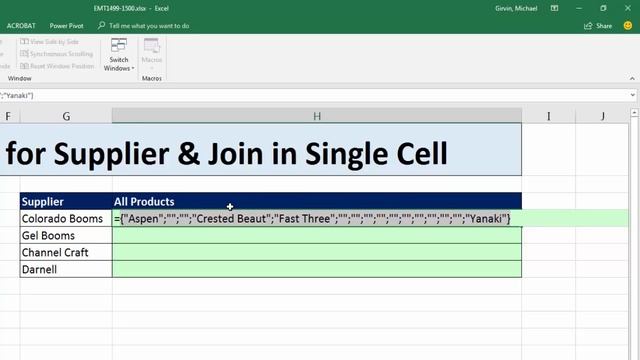Close the Excel window
Viewport: 640px width, 360px height.
tap(628, 8)
